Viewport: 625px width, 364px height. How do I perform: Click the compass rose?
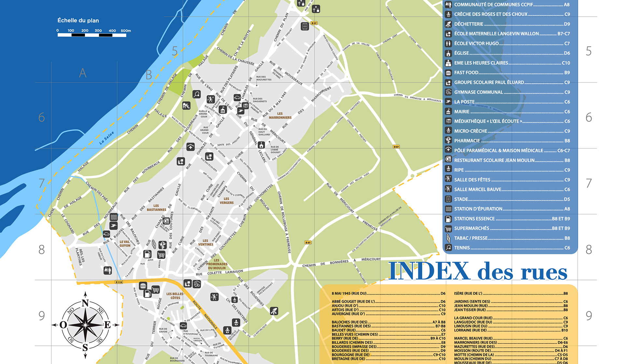pyautogui.click(x=85, y=325)
